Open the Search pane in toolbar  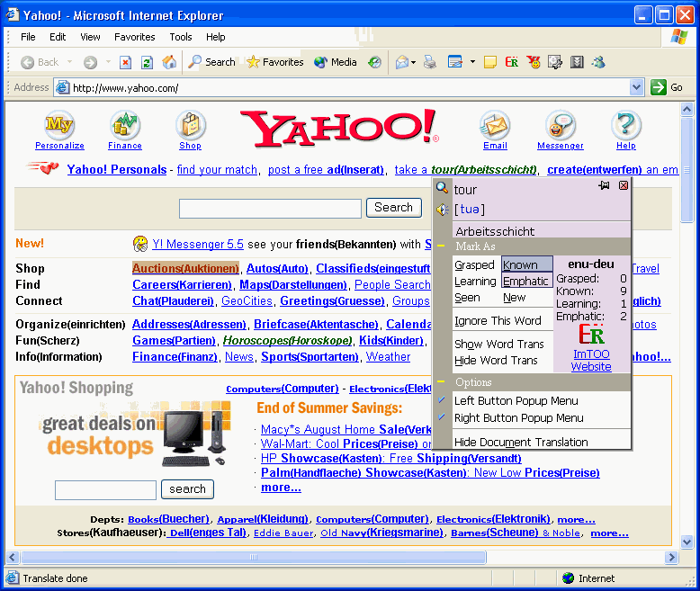[x=211, y=62]
